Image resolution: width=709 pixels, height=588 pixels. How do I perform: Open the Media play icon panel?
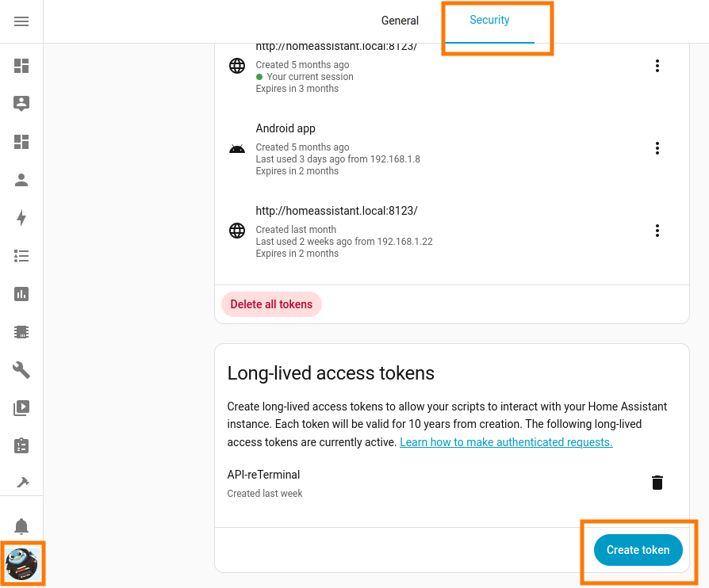point(21,408)
